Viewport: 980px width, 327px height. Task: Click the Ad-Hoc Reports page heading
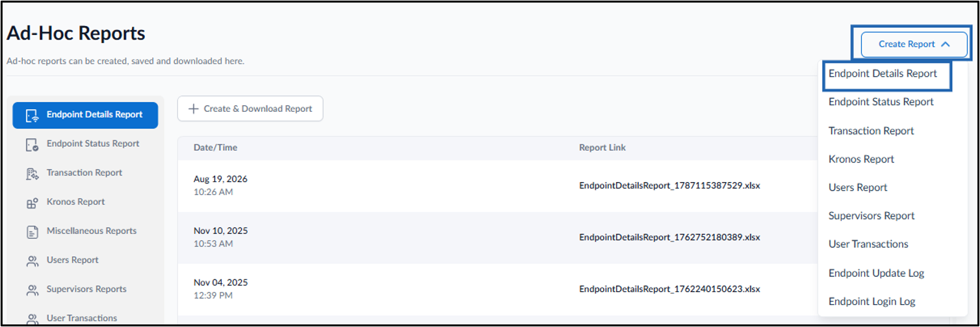coord(76,33)
